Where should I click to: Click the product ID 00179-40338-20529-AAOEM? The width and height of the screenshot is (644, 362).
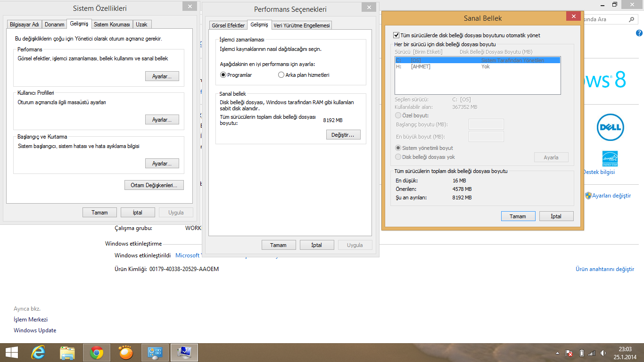[184, 269]
